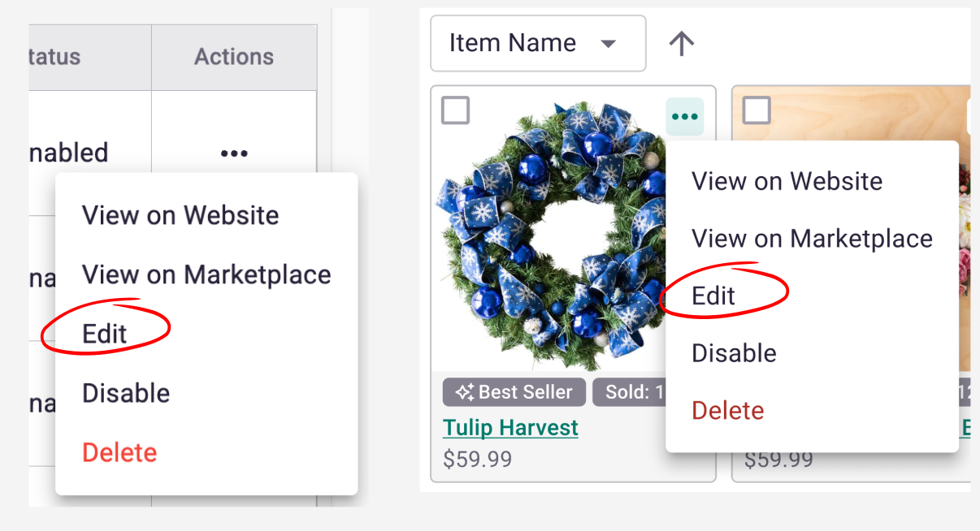Open the Tulip Harvest product link

510,427
